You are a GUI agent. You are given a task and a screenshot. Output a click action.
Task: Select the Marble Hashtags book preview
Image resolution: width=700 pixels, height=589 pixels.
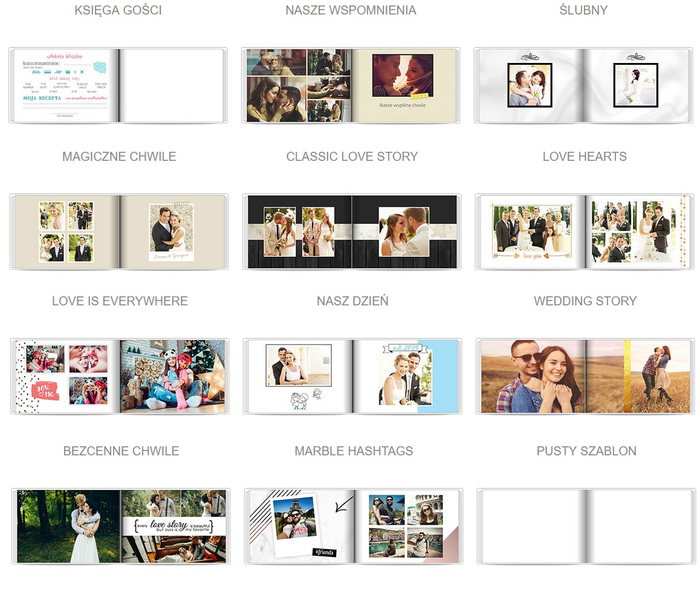coord(354,526)
